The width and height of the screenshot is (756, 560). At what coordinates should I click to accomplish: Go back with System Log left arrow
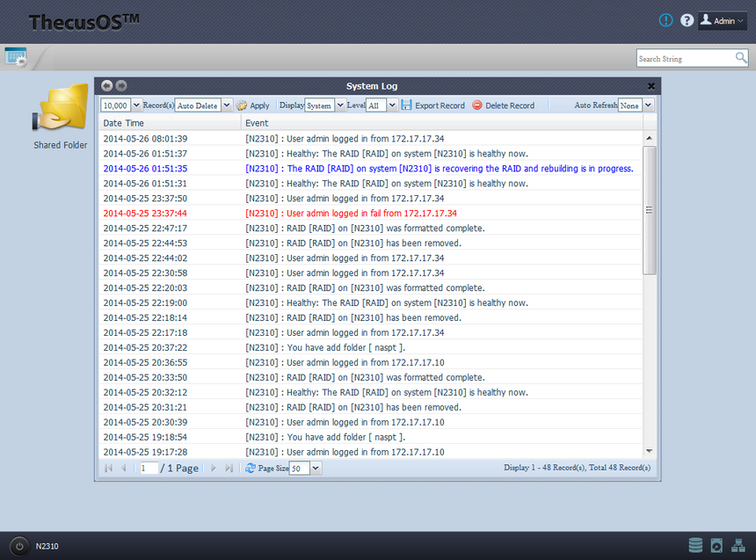click(x=107, y=86)
